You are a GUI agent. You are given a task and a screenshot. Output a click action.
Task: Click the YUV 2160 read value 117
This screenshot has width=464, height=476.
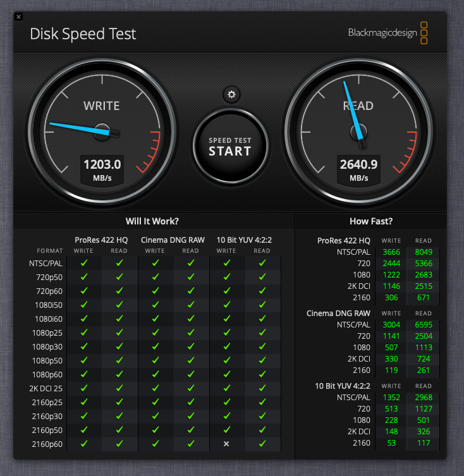424,443
